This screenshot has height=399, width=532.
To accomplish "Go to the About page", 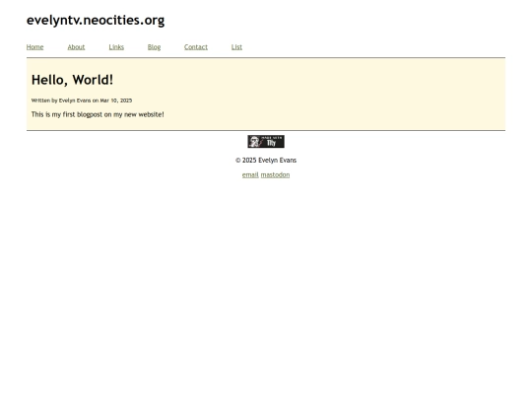I will pyautogui.click(x=76, y=47).
